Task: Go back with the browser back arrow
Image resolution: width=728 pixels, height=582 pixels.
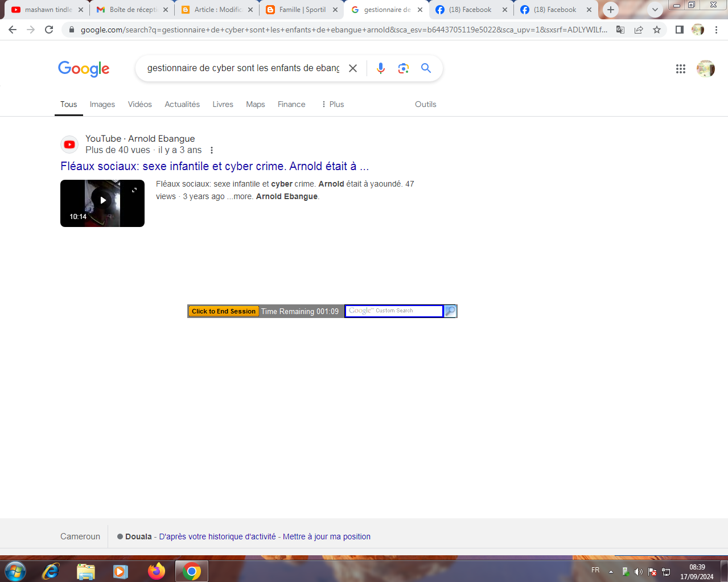Action: point(13,30)
